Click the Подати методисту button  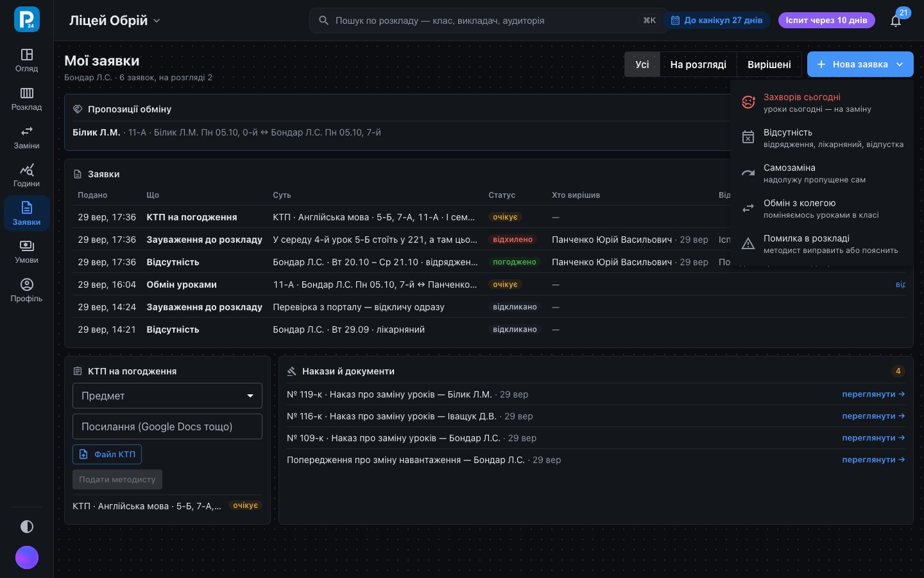[x=117, y=479]
